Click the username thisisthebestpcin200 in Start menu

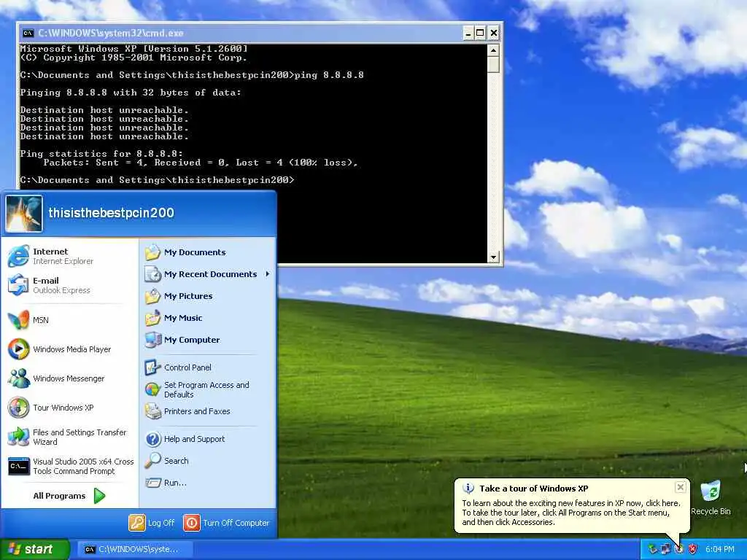111,213
